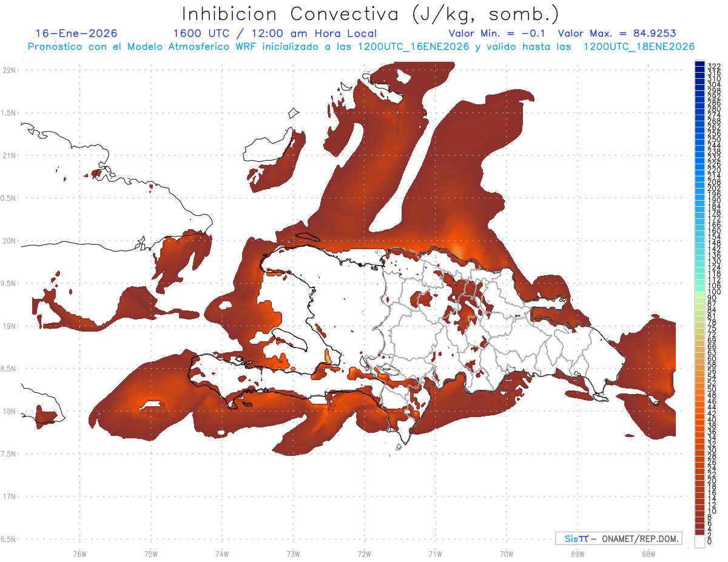This screenshot has width=728, height=562.
Task: Click the 'ONAMET/REP.DOM.' credit box
Action: [619, 538]
